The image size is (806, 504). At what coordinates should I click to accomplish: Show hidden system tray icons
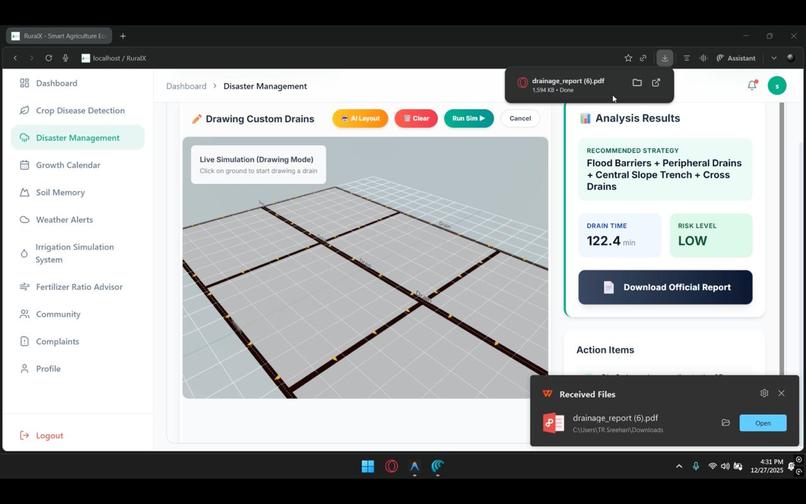point(679,466)
